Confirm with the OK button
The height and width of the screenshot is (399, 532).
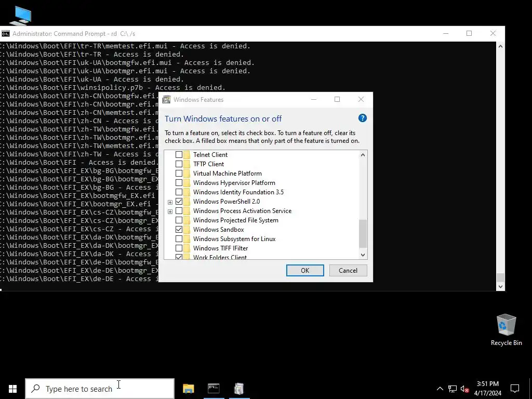coord(305,270)
